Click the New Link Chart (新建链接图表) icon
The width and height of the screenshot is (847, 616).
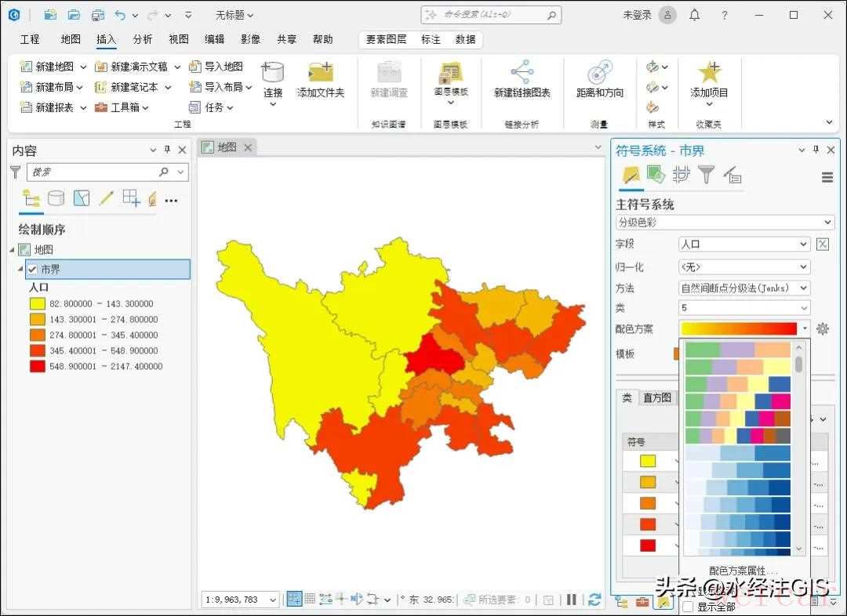pyautogui.click(x=522, y=73)
